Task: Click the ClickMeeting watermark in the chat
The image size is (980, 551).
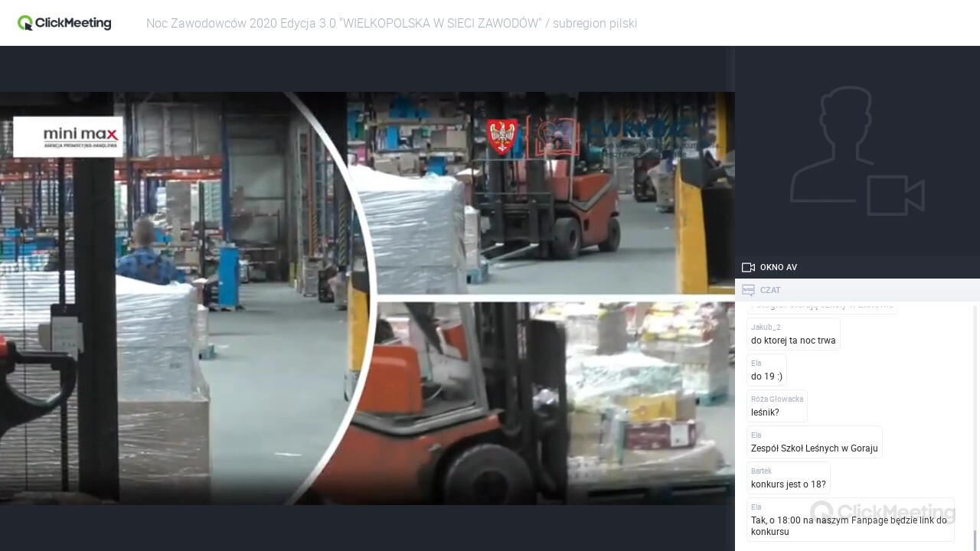Action: coord(882,511)
